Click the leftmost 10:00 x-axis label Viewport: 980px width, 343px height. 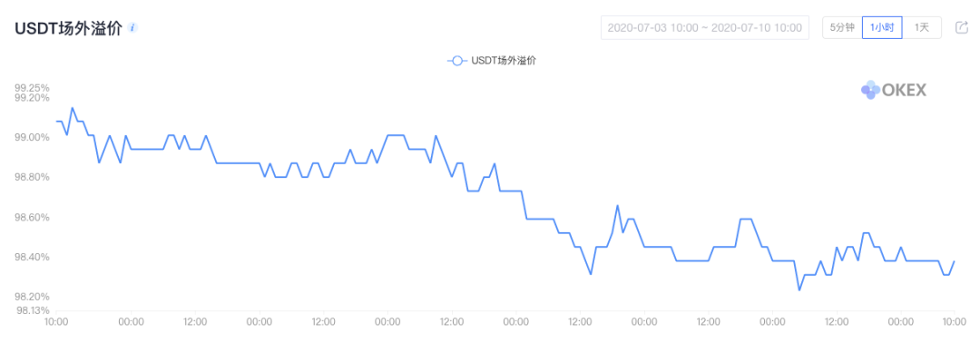(56, 322)
